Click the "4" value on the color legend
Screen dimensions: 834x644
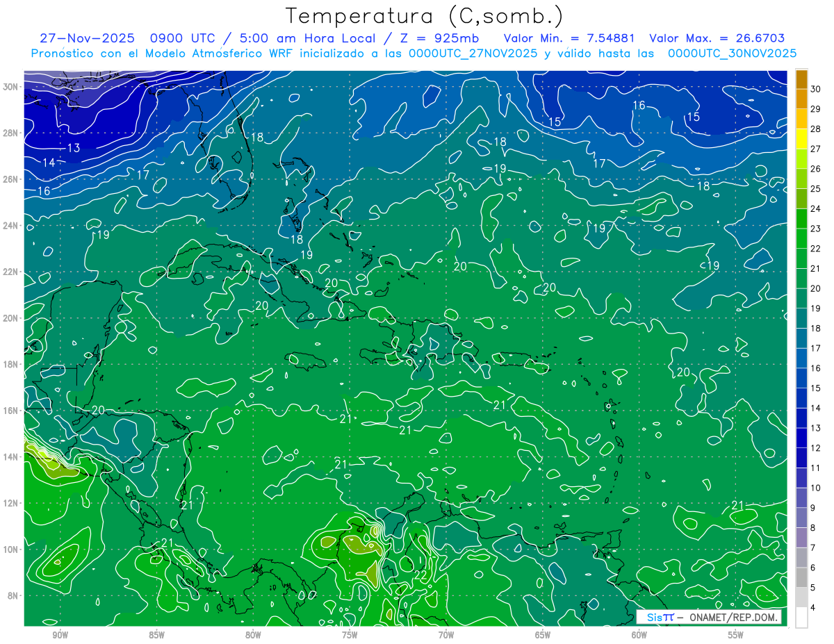pyautogui.click(x=814, y=608)
